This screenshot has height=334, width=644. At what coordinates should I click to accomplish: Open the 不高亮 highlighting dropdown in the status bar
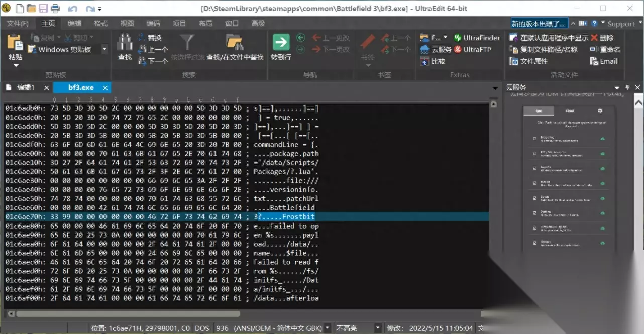378,328
